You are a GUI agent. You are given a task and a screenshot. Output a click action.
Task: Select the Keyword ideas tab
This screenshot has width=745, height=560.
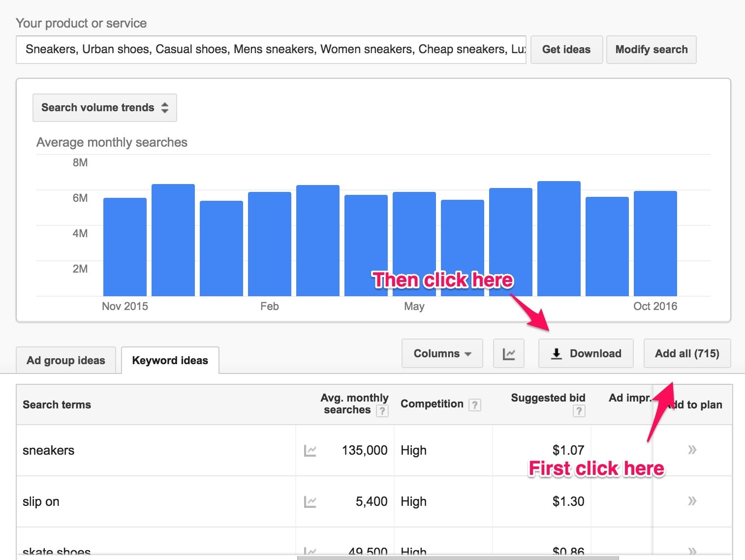170,360
